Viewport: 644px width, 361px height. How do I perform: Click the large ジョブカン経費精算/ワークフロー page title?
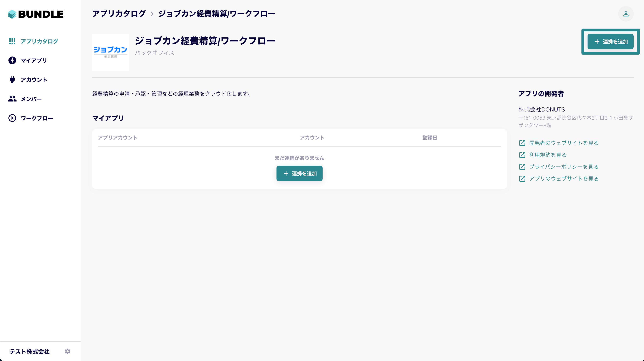[205, 41]
